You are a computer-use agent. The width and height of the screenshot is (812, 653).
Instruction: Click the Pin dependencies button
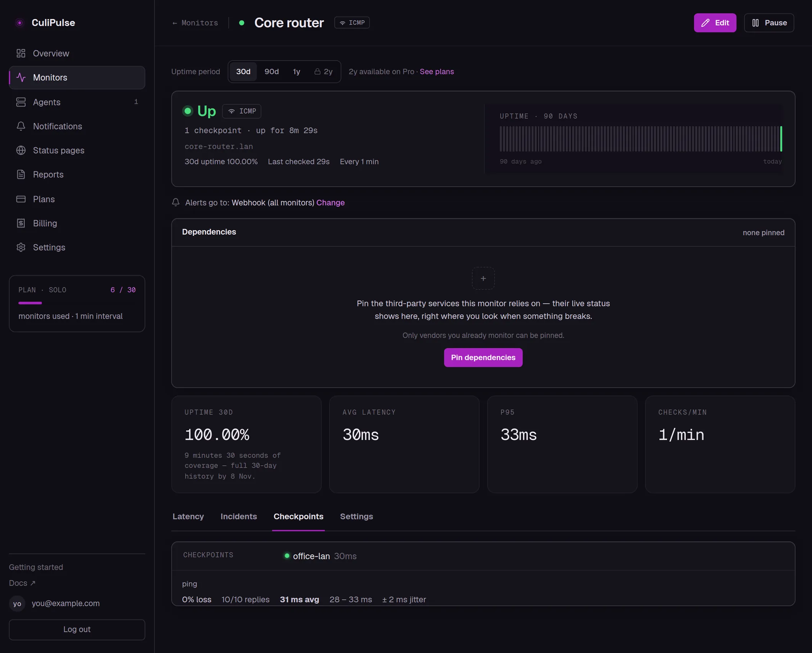point(483,358)
